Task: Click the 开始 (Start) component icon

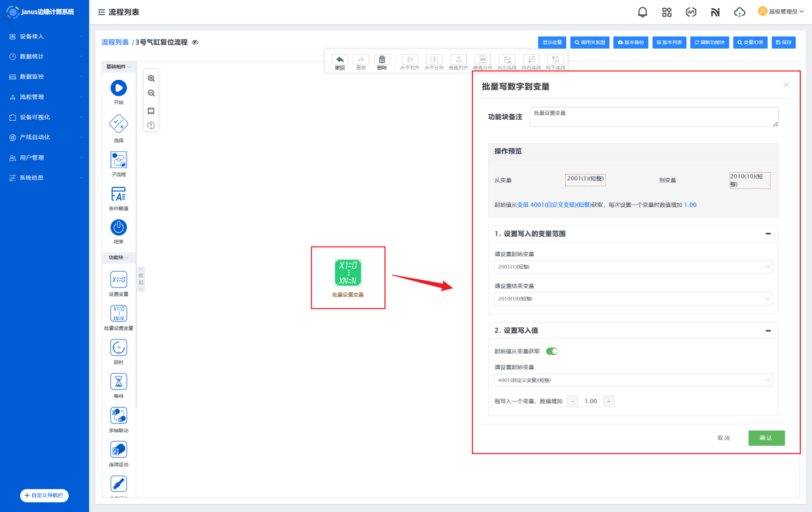Action: pos(118,88)
